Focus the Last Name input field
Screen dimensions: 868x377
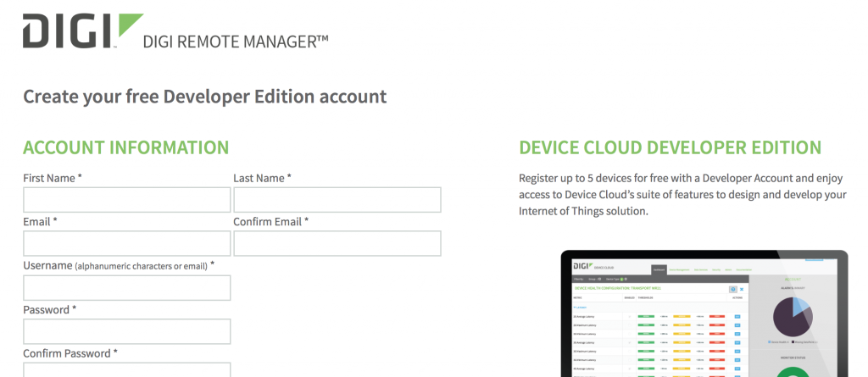(x=337, y=200)
